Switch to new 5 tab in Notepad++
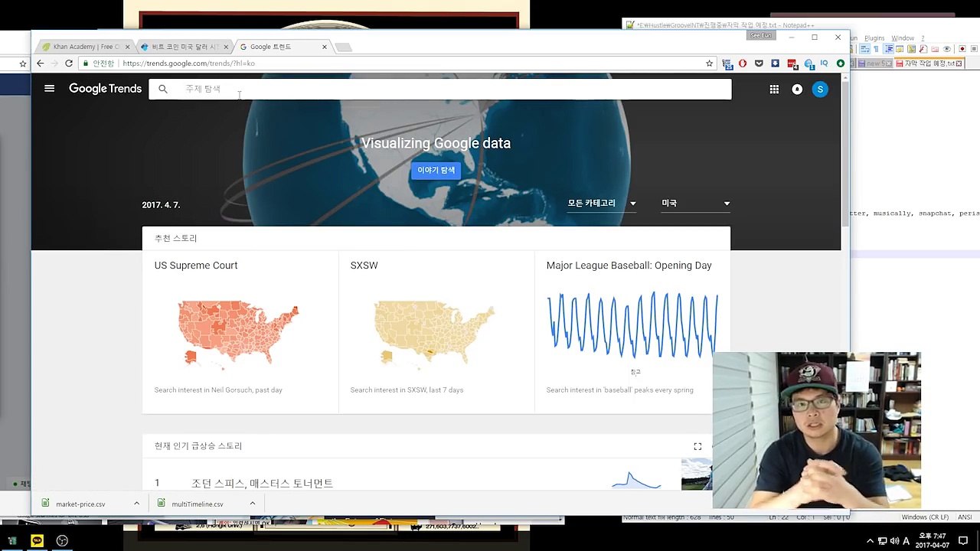Screen dimensions: 980x551 [874, 64]
